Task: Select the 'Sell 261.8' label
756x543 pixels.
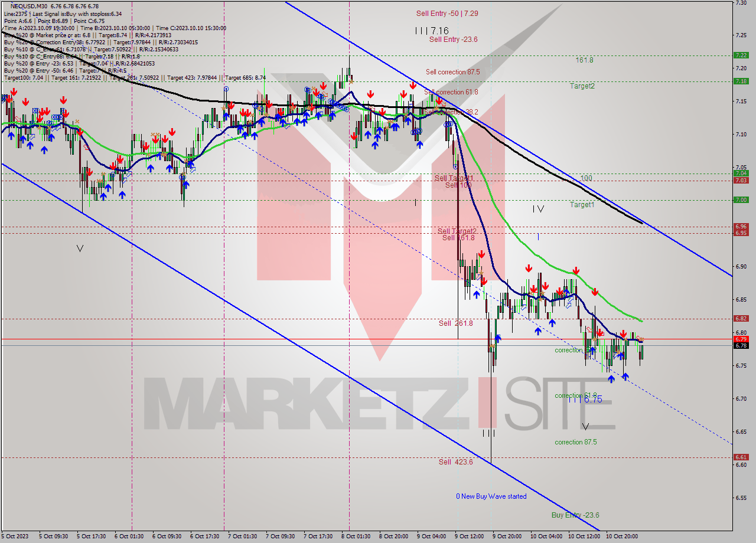Action: [456, 323]
